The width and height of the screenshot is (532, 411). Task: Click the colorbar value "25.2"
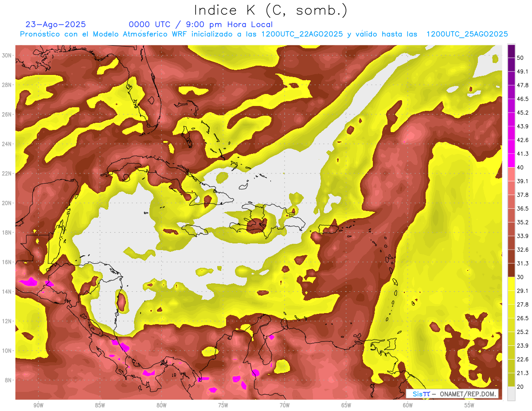(522, 332)
